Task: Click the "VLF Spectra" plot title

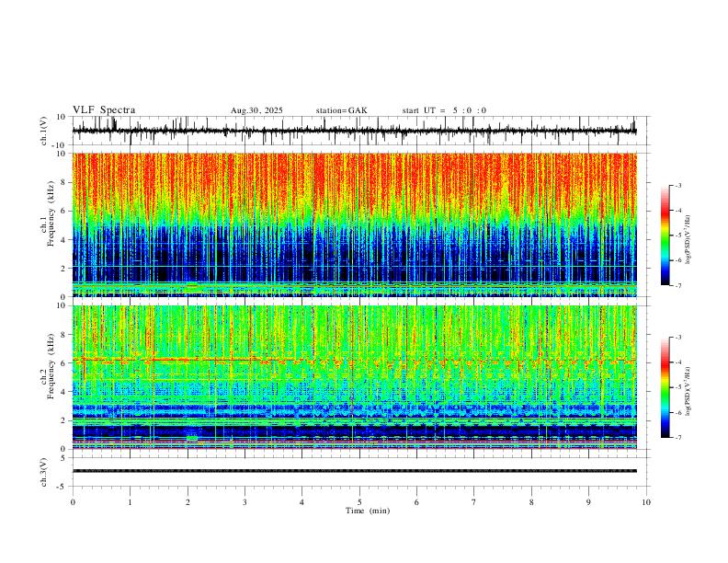Action: (x=104, y=110)
